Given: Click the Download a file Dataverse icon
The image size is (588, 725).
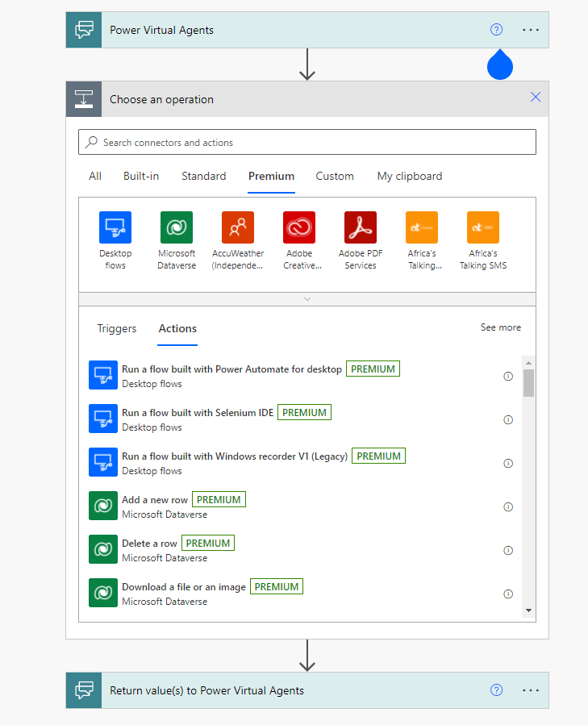Looking at the screenshot, I should coord(103,593).
